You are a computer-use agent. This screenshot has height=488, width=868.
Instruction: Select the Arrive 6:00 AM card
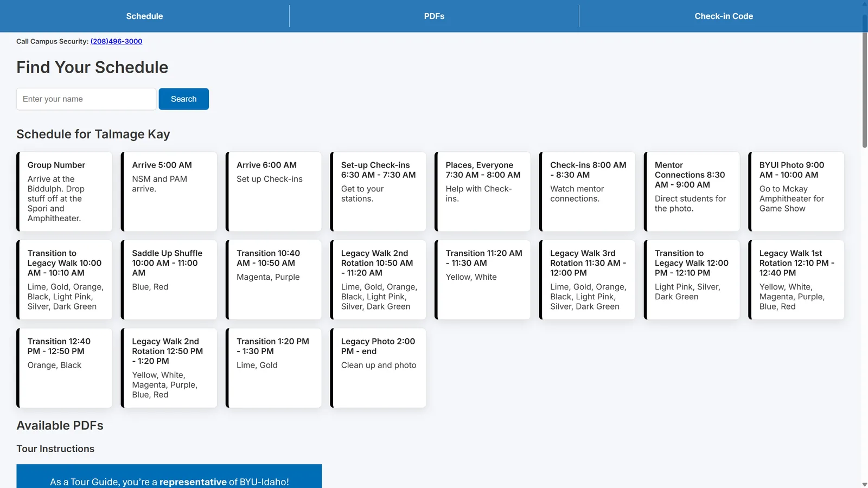point(273,191)
